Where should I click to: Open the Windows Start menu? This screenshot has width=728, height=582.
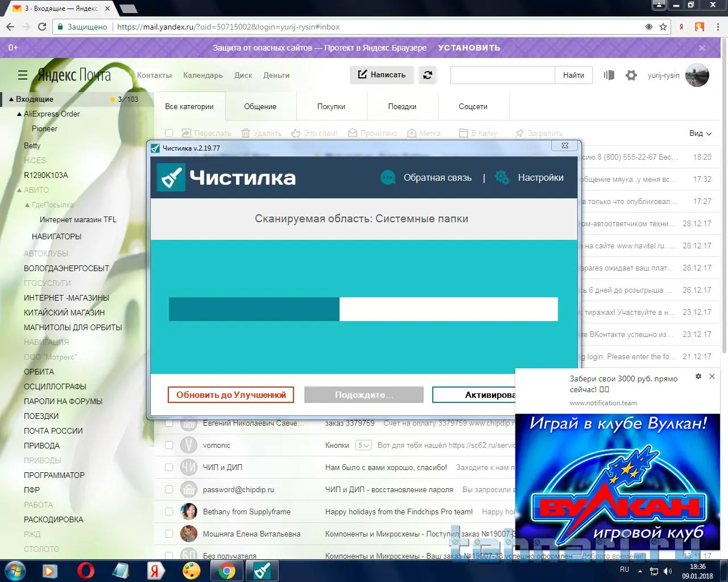click(15, 570)
